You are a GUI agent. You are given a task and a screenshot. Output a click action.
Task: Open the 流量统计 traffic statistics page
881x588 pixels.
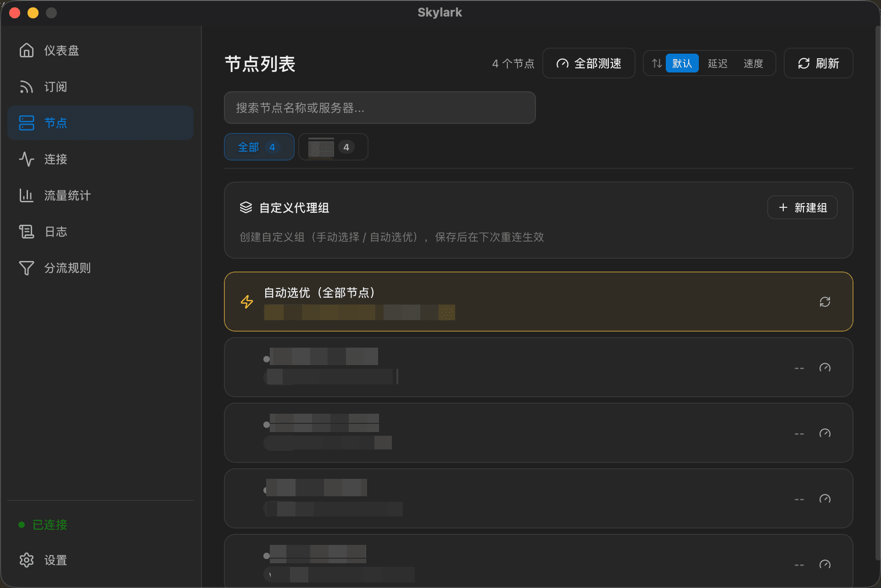click(100, 195)
